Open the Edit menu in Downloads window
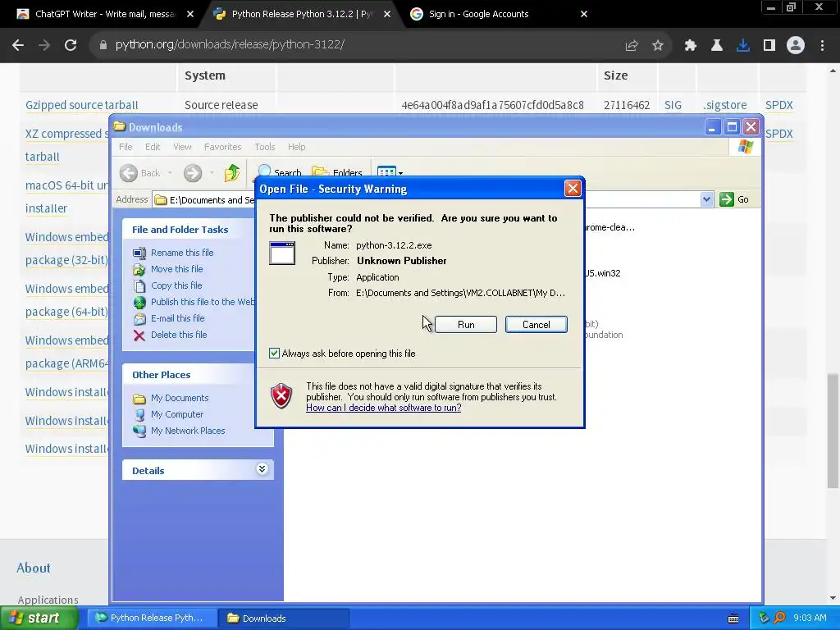This screenshot has height=630, width=840. point(152,147)
